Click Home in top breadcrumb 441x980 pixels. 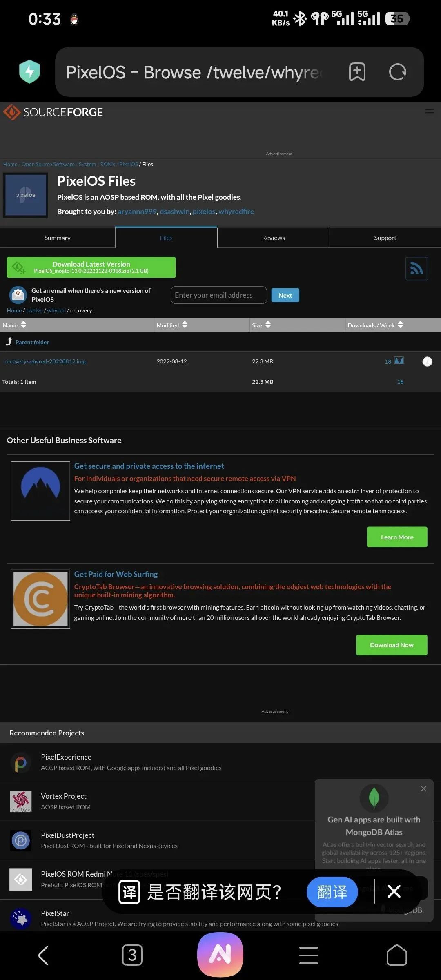10,164
